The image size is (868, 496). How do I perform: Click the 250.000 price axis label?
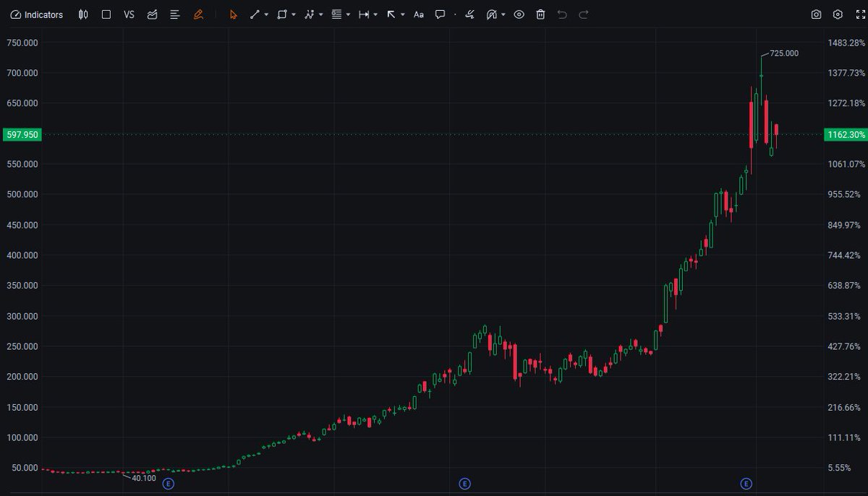(22, 346)
